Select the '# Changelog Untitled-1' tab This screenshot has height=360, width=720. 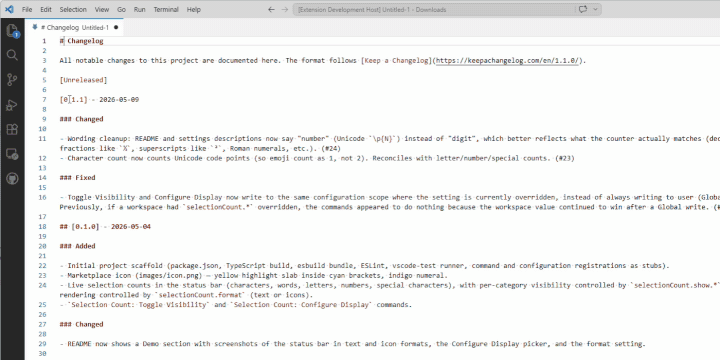tap(74, 28)
